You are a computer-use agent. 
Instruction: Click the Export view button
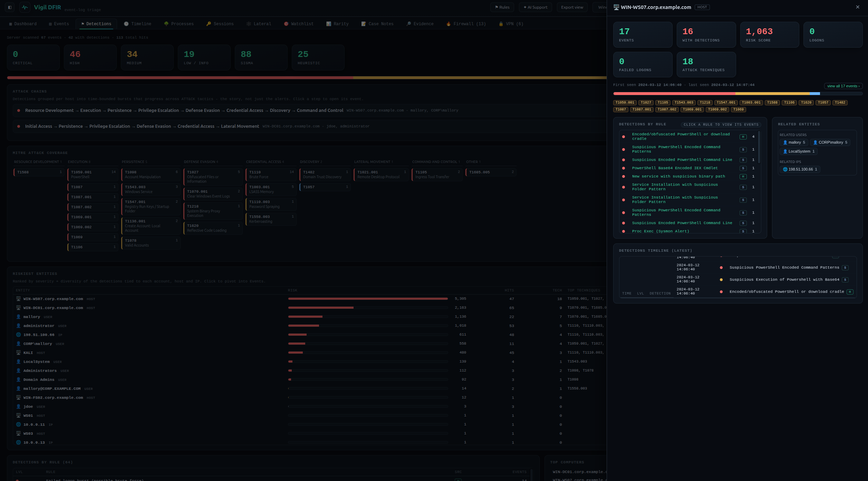pos(572,7)
